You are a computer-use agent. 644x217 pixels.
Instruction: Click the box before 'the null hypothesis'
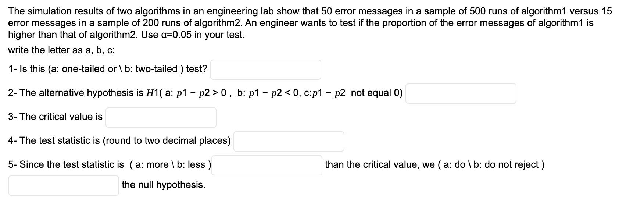[64, 185]
